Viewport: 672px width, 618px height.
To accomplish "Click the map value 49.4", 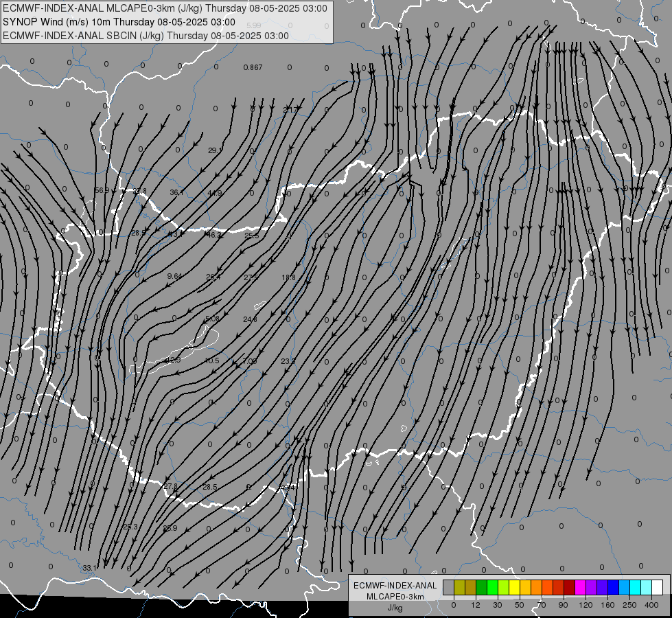I will [x=287, y=488].
